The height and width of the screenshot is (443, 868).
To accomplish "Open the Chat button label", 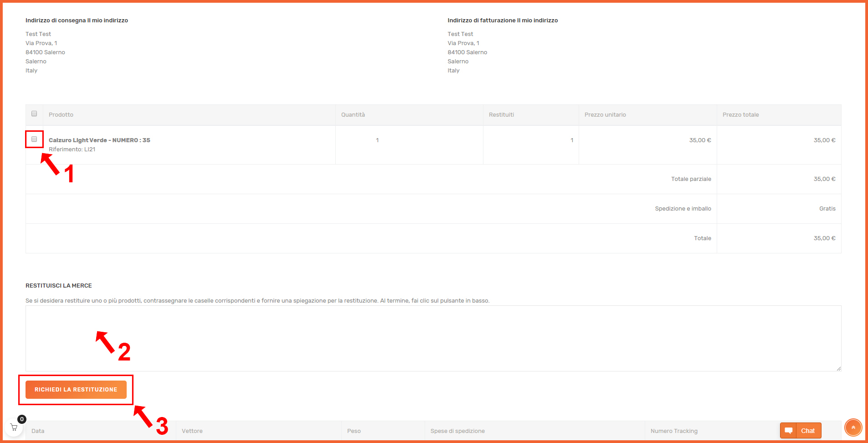I will pyautogui.click(x=808, y=431).
